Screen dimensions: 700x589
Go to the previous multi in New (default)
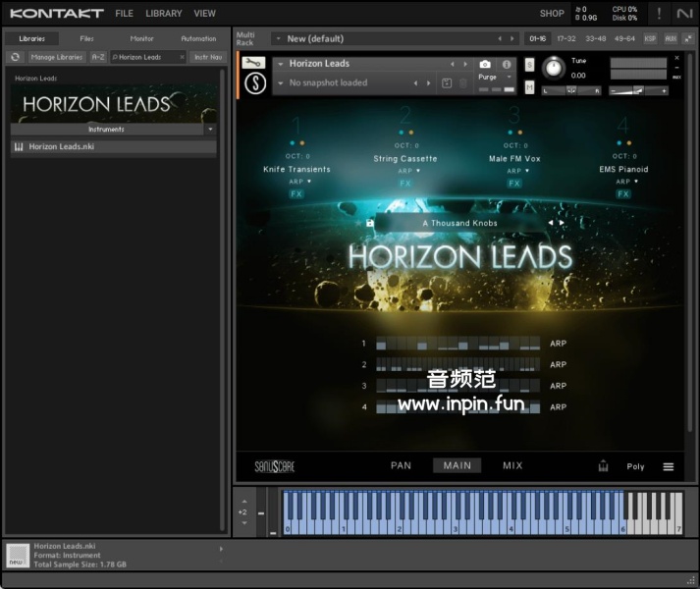click(500, 39)
